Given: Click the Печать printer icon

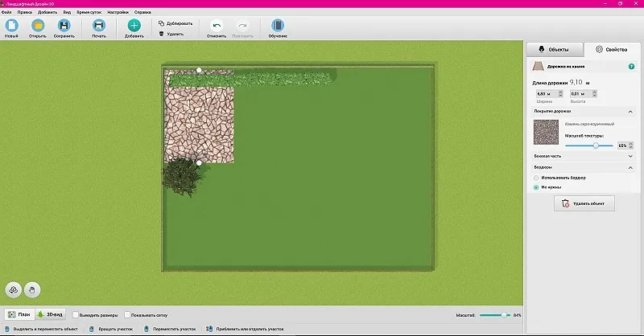Looking at the screenshot, I should coord(98,26).
